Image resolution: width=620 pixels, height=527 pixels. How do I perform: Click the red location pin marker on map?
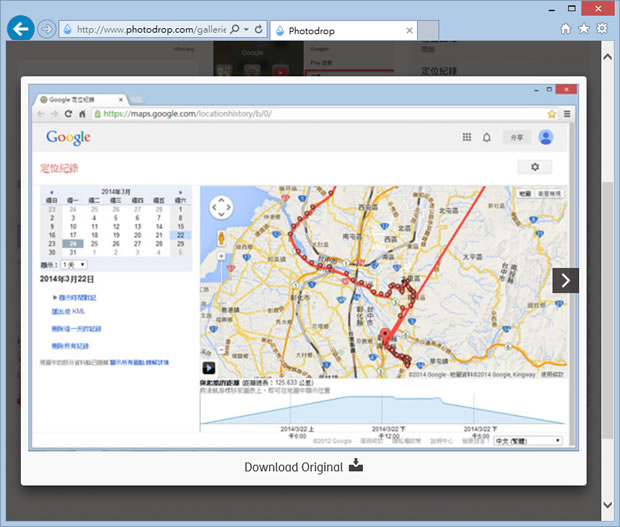pos(385,336)
